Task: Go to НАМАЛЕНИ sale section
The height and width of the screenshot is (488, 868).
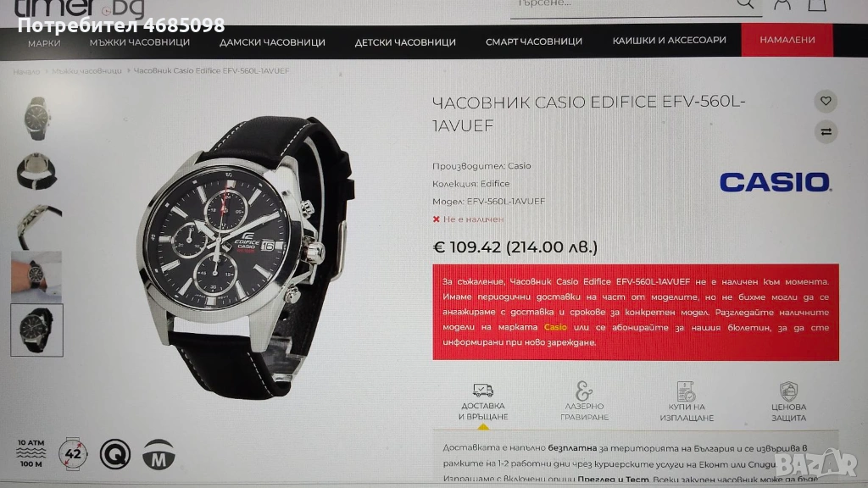Action: point(787,40)
